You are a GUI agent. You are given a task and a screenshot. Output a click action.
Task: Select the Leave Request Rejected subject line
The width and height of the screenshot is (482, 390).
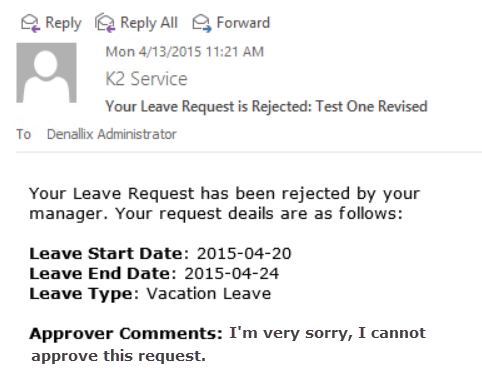tap(266, 107)
